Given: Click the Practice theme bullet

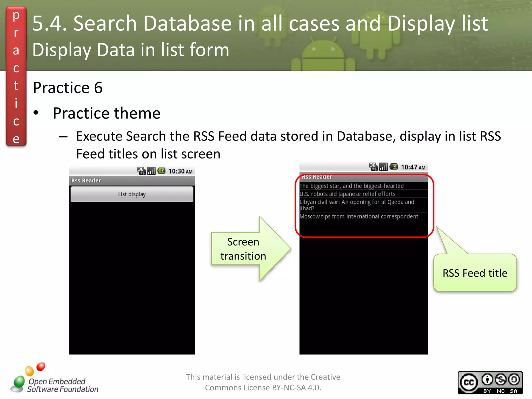Looking at the screenshot, I should point(107,113).
